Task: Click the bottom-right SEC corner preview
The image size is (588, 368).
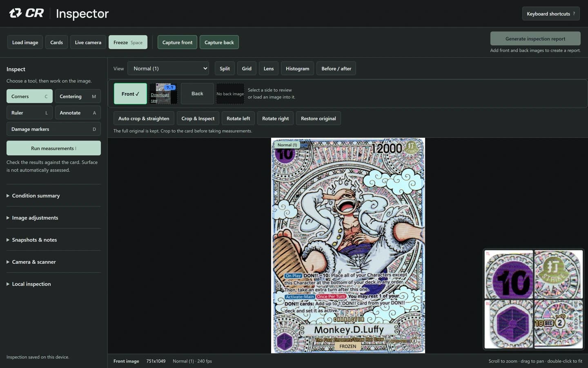Action: point(559,324)
